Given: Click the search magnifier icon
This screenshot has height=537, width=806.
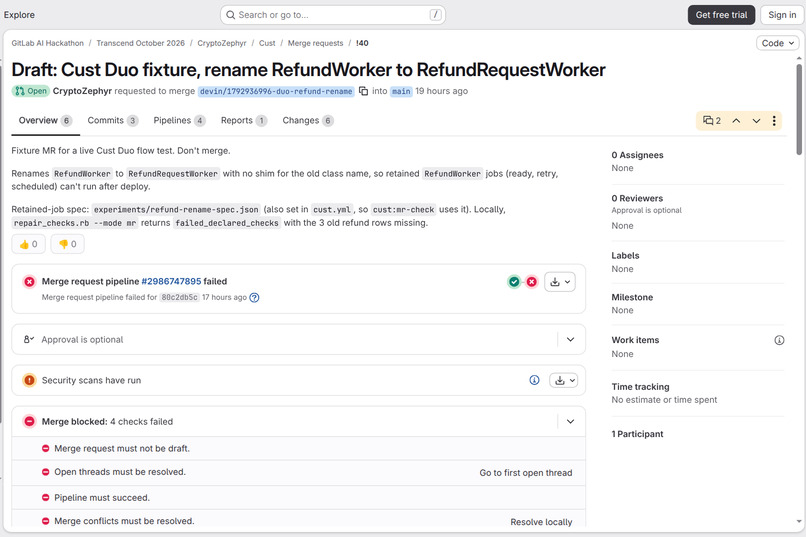Looking at the screenshot, I should click(231, 15).
